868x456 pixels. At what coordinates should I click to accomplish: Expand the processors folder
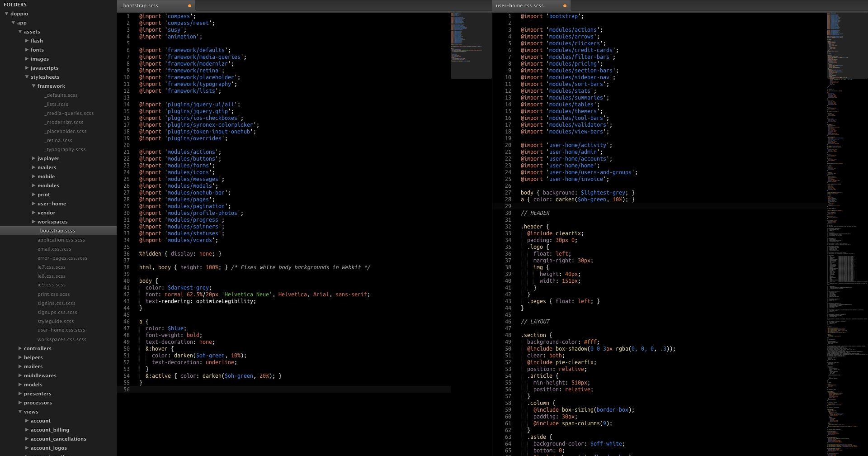click(x=20, y=403)
